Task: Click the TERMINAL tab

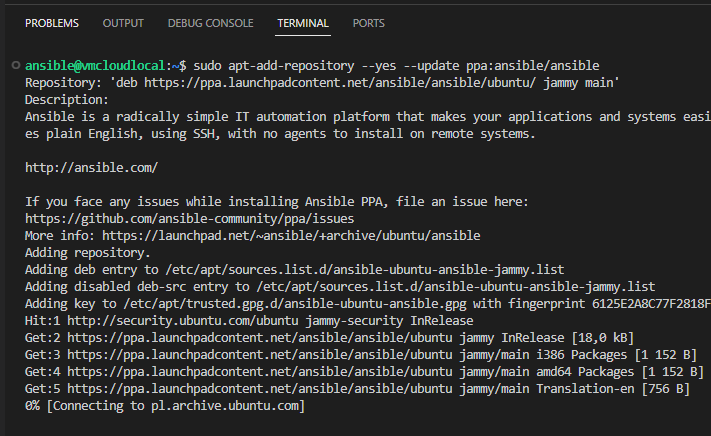Action: 303,23
